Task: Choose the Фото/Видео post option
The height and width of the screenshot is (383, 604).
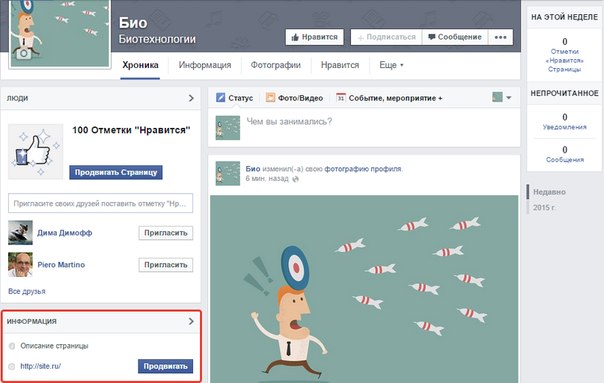Action: pyautogui.click(x=295, y=98)
